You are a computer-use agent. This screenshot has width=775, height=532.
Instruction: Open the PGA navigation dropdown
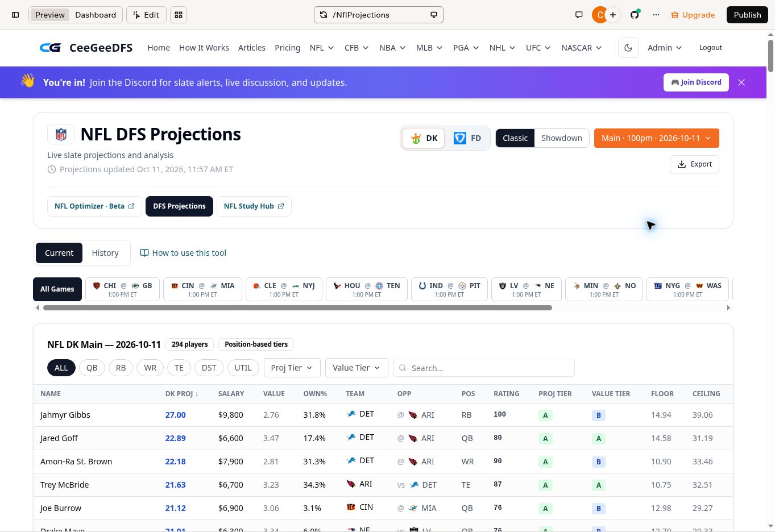pos(466,48)
